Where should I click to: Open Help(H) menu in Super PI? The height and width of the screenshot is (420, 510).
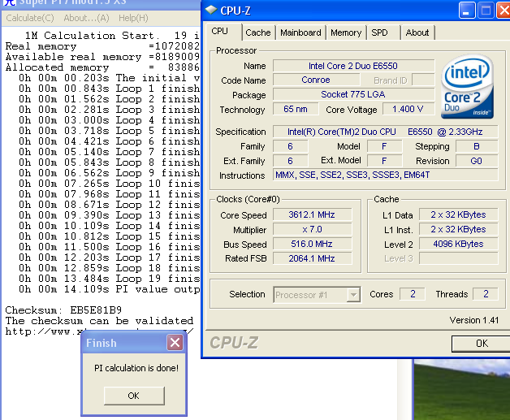pyautogui.click(x=133, y=18)
